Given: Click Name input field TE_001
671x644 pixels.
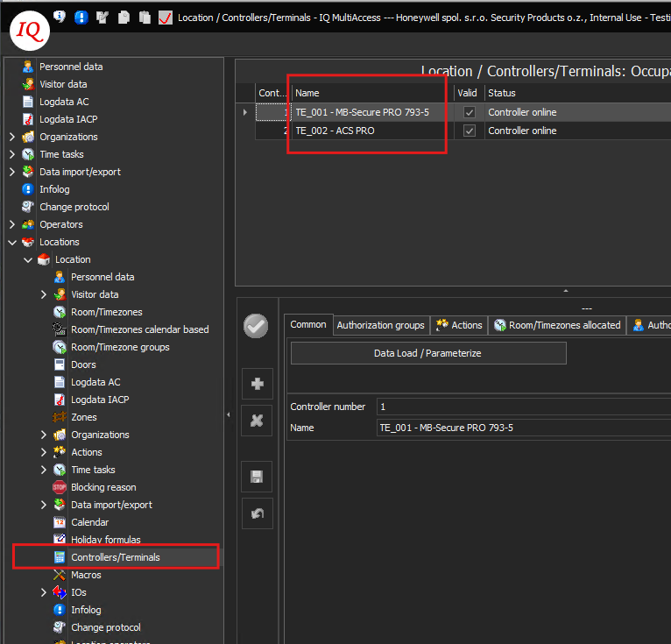Looking at the screenshot, I should [524, 428].
